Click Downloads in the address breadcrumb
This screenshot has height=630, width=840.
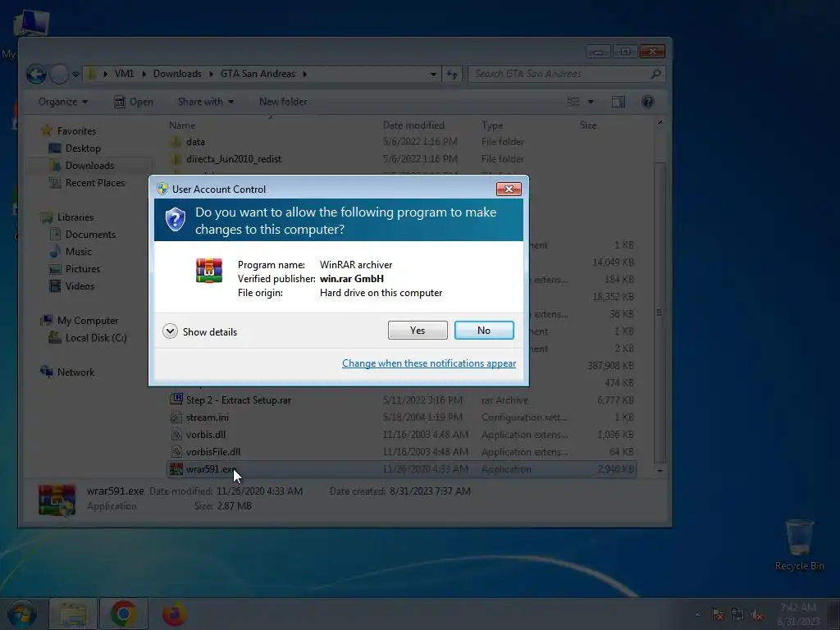pos(177,73)
